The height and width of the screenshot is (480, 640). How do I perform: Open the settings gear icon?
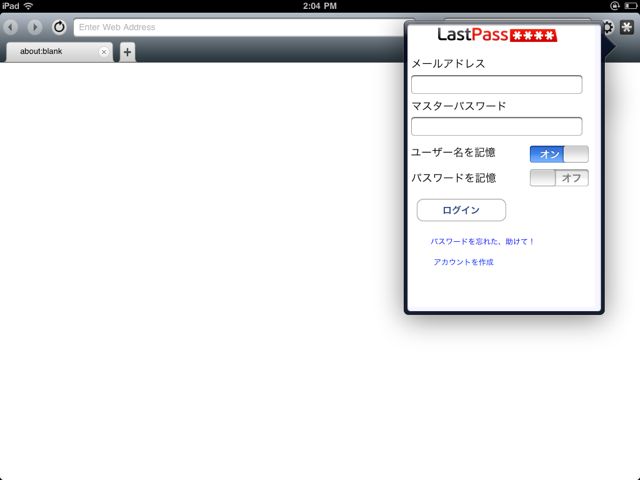point(608,27)
